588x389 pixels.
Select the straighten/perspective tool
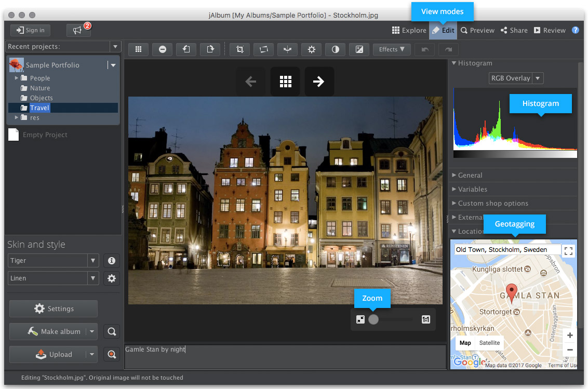pyautogui.click(x=264, y=49)
